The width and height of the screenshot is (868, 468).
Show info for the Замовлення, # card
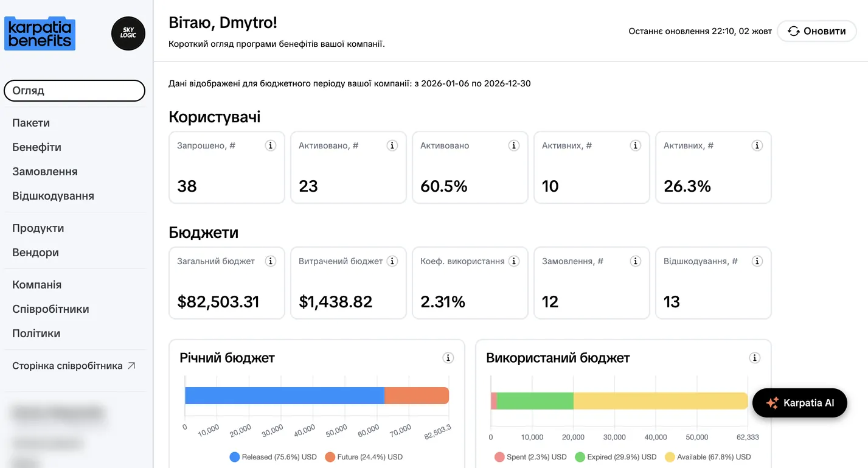click(636, 261)
